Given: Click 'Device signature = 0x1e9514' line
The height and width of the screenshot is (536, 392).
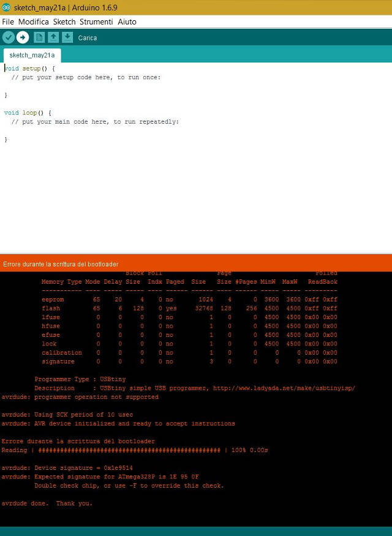Looking at the screenshot, I should pos(67,469).
